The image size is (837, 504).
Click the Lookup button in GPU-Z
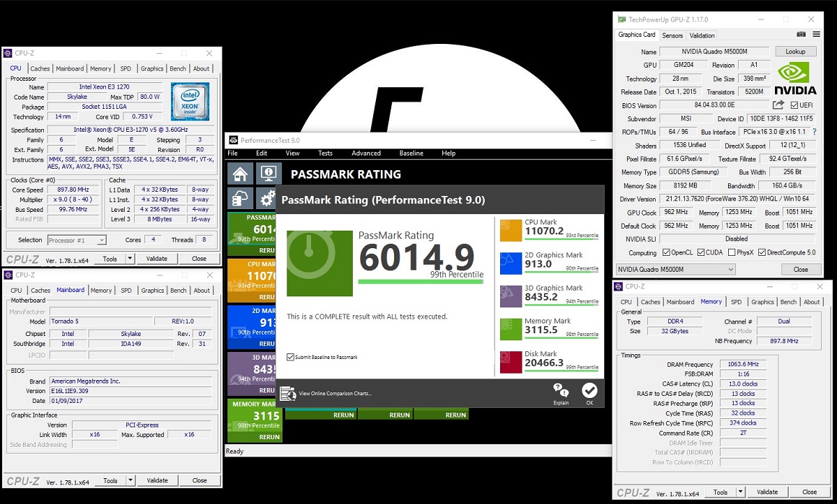795,52
